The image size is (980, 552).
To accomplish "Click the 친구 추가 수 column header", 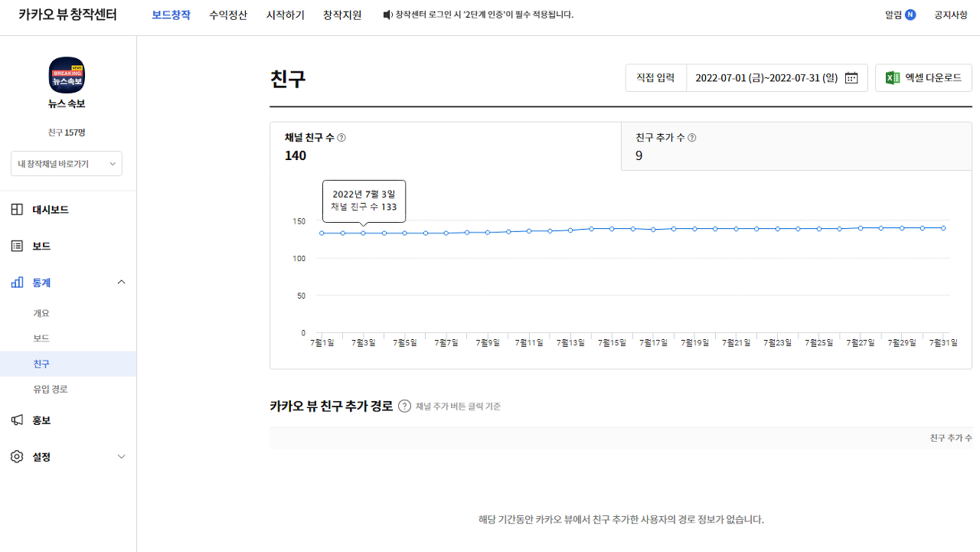I will coord(951,438).
